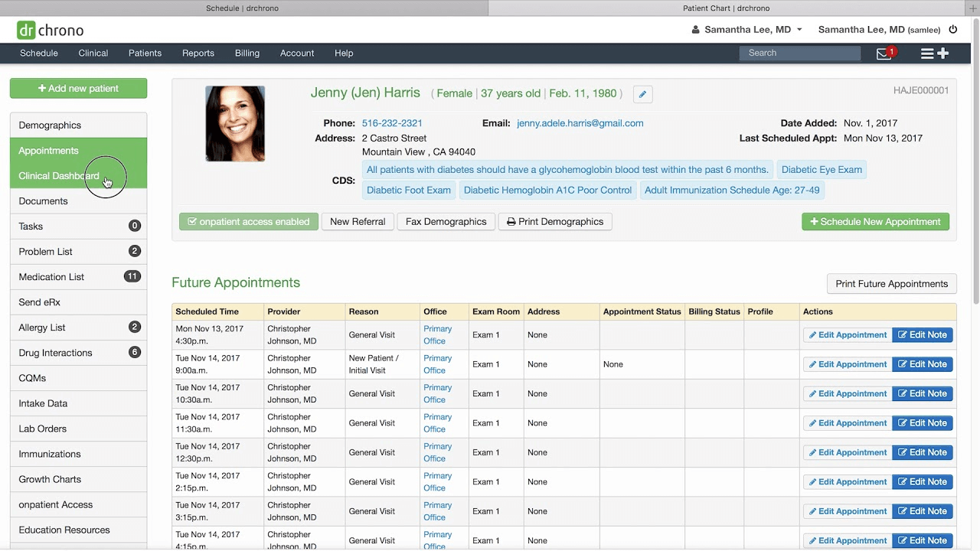Click Schedule New Appointment
This screenshot has width=980, height=551.
pos(875,221)
